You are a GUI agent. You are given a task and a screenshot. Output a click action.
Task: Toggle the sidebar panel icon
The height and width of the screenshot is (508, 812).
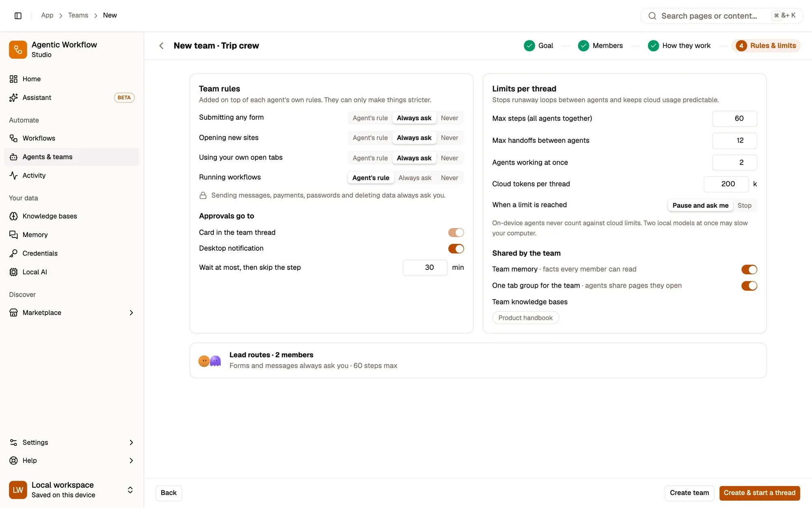[18, 15]
